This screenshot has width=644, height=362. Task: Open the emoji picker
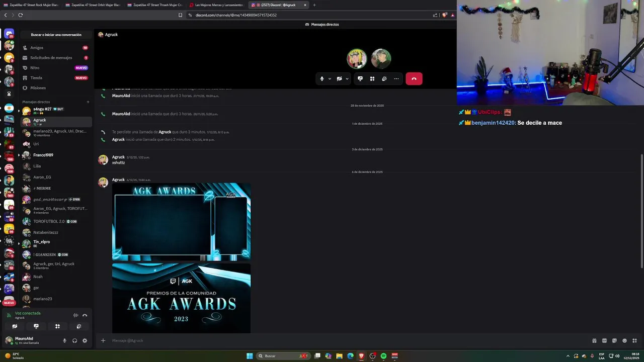pos(624,340)
